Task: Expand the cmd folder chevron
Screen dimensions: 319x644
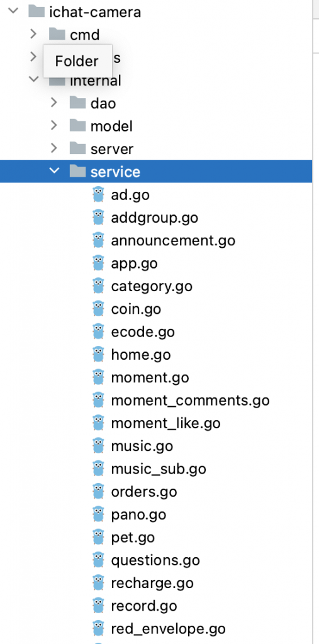Action: coord(33,34)
